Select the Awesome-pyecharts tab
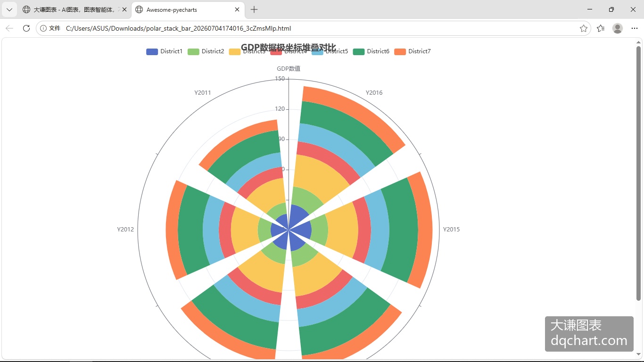The image size is (644, 362). (188, 9)
